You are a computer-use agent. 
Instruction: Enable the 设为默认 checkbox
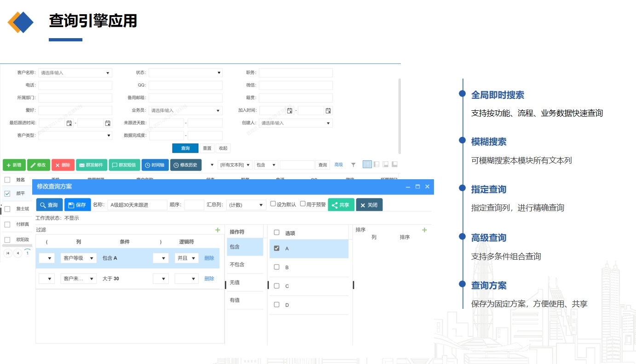click(273, 204)
